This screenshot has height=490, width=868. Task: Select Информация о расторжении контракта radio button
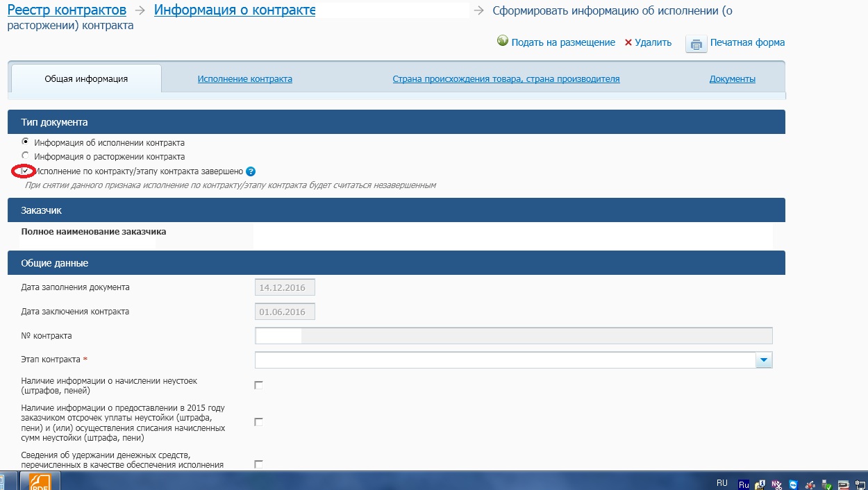(x=26, y=156)
